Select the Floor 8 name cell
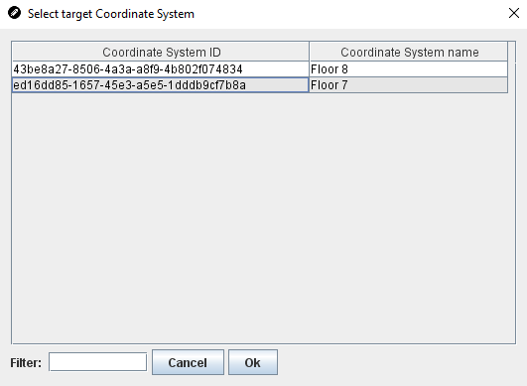This screenshot has width=527, height=386. (x=408, y=69)
